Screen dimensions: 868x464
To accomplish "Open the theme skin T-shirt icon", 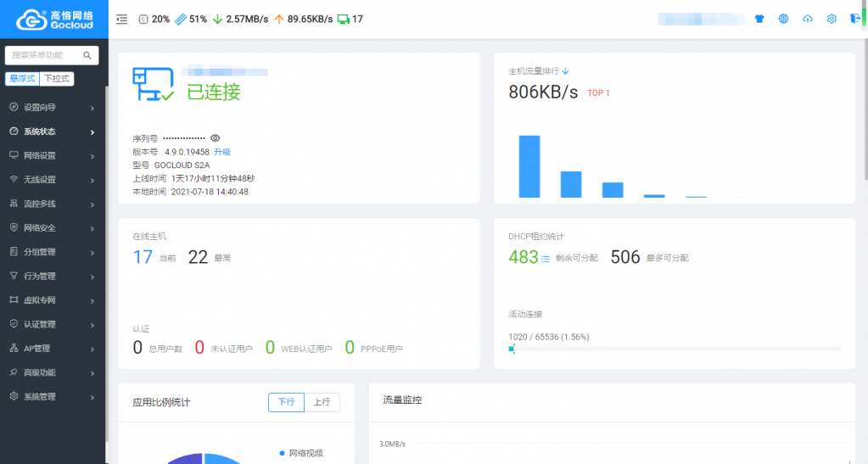I will click(x=759, y=19).
